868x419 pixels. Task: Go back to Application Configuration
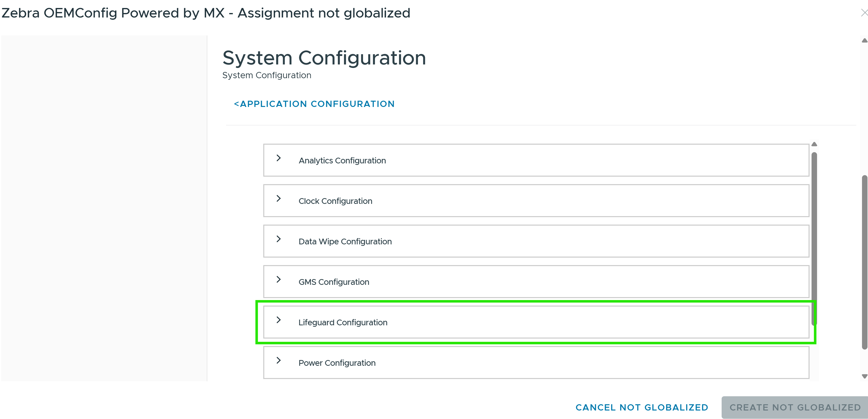coord(314,104)
